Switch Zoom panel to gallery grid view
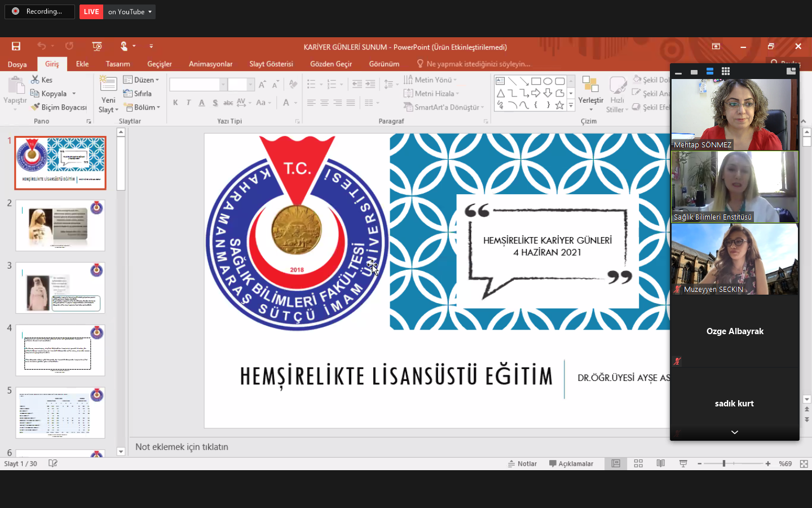Viewport: 812px width, 508px height. (726, 72)
